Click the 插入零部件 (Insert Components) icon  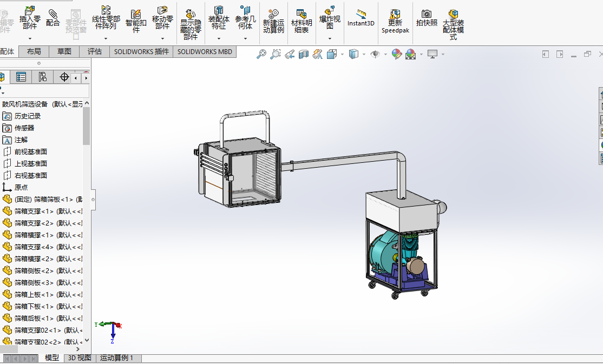pyautogui.click(x=30, y=18)
